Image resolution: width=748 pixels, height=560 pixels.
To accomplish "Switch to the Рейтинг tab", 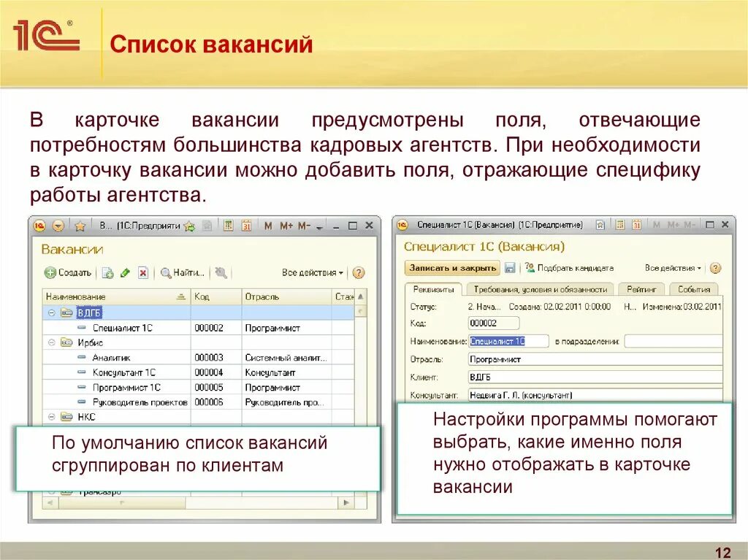I will (641, 289).
